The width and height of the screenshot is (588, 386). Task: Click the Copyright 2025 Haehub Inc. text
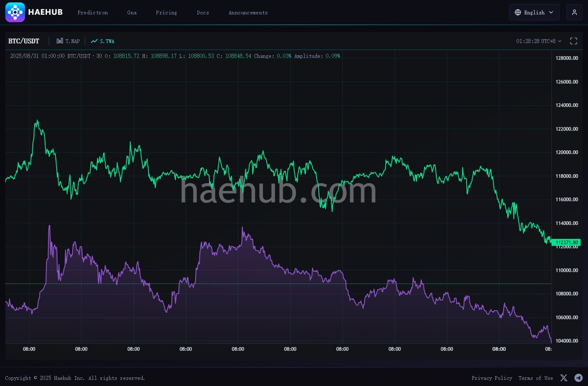click(x=75, y=378)
